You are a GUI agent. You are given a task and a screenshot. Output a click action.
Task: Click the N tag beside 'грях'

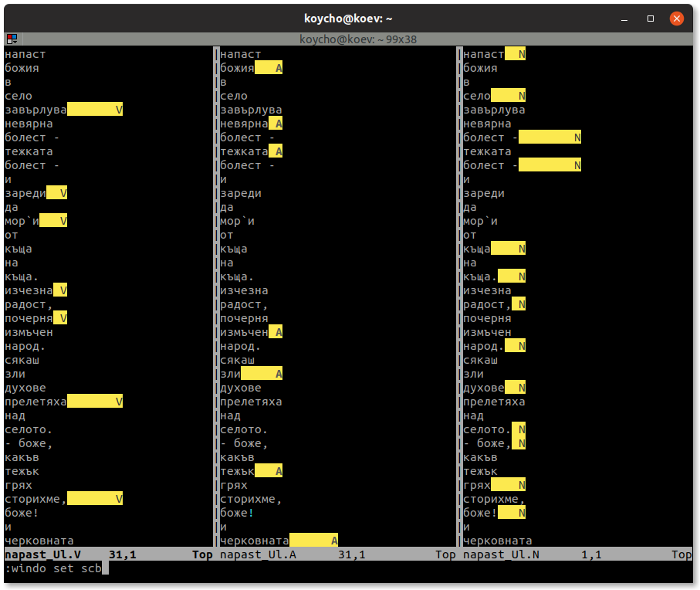[x=522, y=485]
